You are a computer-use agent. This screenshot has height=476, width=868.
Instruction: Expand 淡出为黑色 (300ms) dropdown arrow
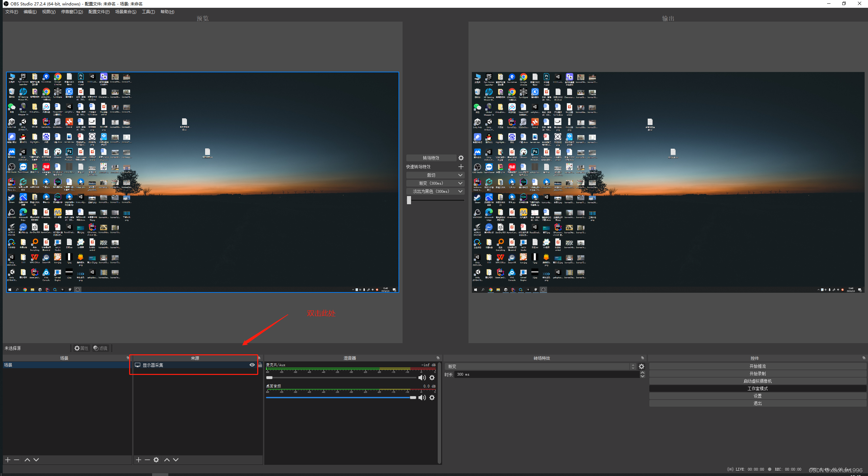(x=460, y=191)
